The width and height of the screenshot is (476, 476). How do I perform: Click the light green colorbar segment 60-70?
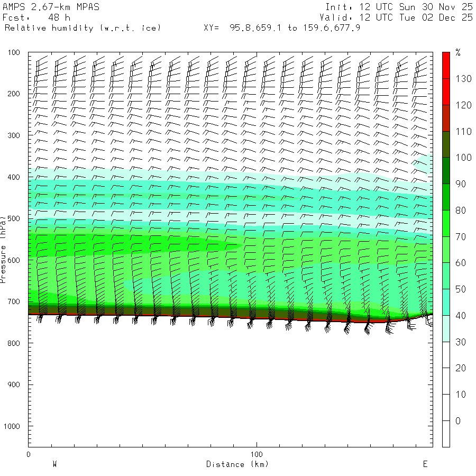click(446, 250)
